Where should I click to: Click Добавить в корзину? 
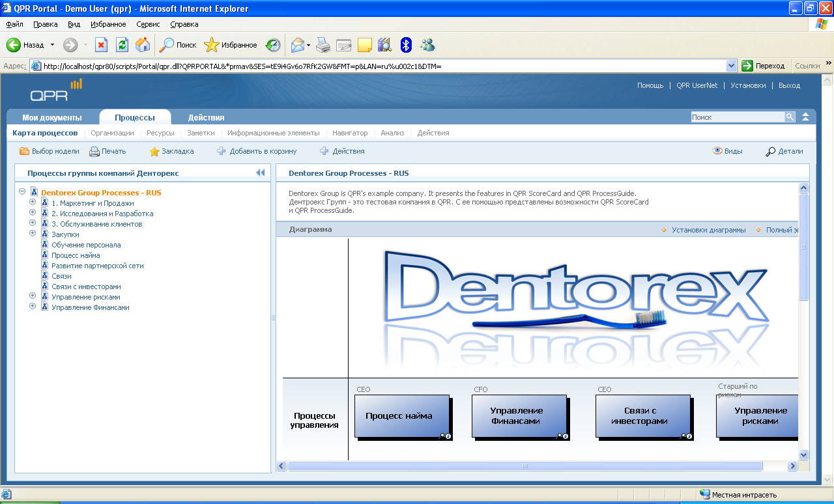click(x=257, y=151)
